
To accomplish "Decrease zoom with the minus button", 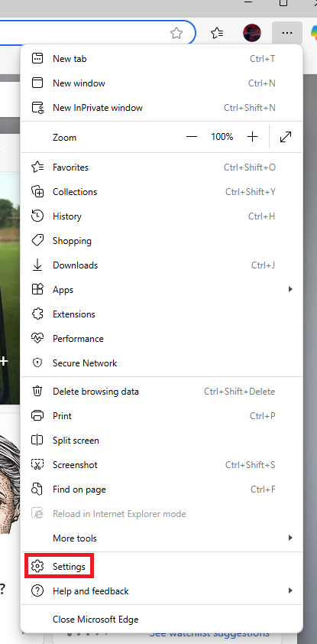I will coord(192,137).
